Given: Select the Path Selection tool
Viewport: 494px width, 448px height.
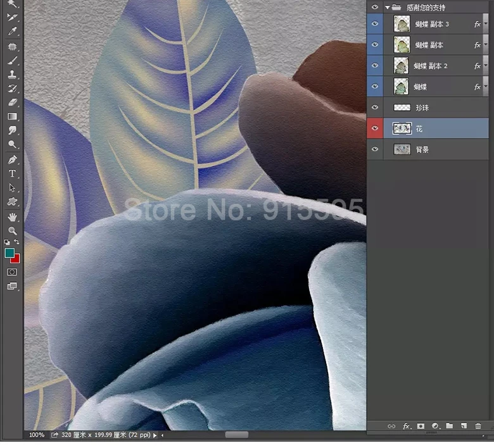Looking at the screenshot, I should tap(12, 188).
